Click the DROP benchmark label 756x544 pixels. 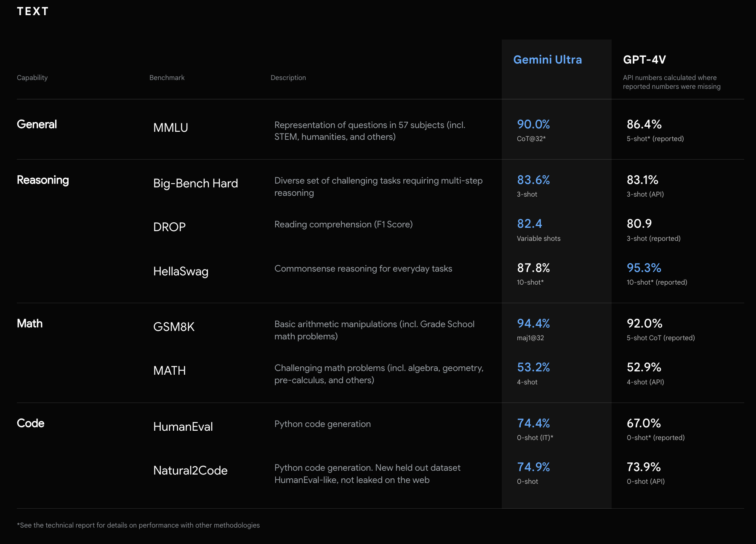pyautogui.click(x=169, y=227)
